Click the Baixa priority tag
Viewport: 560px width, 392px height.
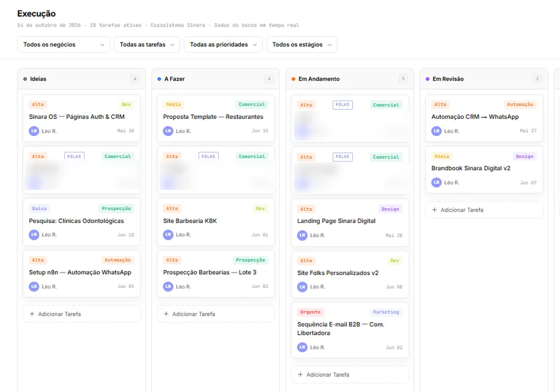[39, 208]
